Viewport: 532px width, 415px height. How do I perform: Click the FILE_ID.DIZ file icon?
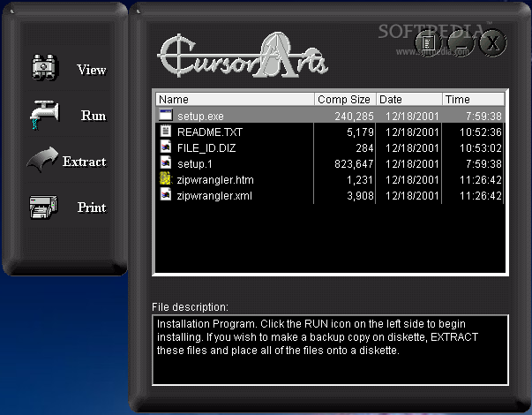pos(166,147)
